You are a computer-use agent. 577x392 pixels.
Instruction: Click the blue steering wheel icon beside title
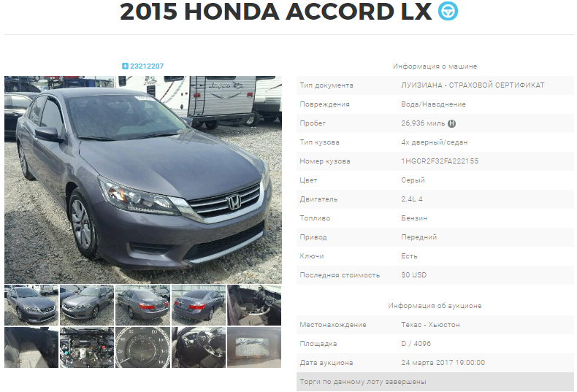pyautogui.click(x=448, y=11)
